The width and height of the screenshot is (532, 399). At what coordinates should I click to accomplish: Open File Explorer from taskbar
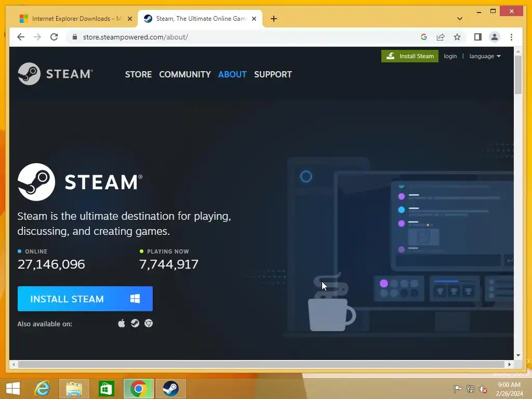(74, 389)
